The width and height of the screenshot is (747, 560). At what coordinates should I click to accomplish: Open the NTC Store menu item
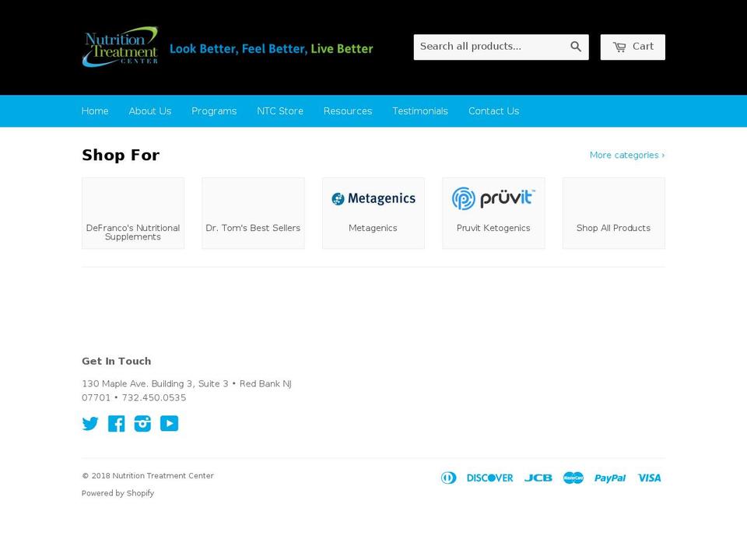point(280,111)
